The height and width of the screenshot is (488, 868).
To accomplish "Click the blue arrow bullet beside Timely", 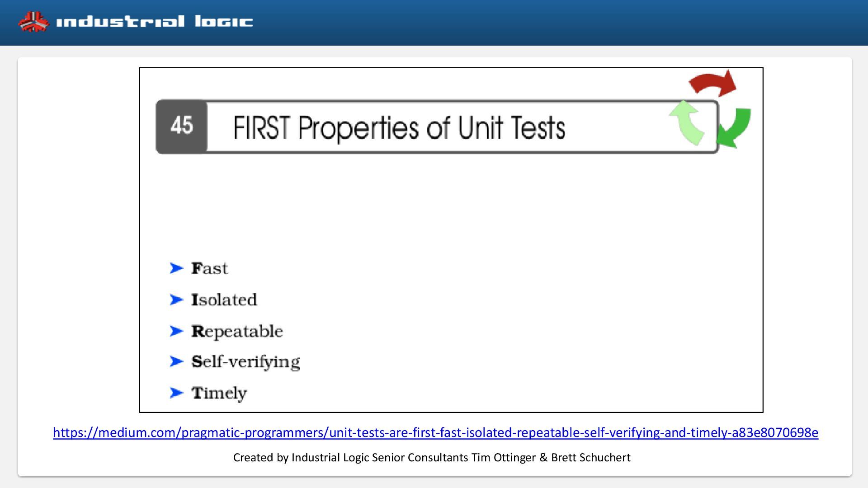I will click(x=176, y=393).
